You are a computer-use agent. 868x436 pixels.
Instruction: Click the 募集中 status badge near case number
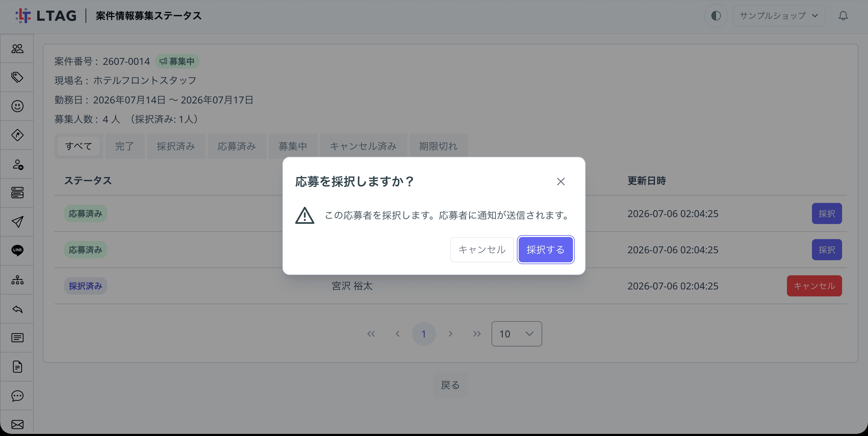177,62
